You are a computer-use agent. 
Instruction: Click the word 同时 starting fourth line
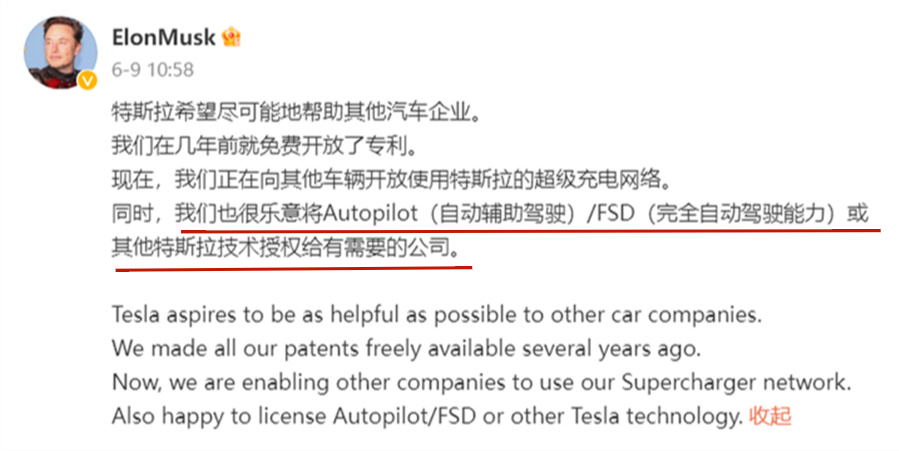point(132,214)
